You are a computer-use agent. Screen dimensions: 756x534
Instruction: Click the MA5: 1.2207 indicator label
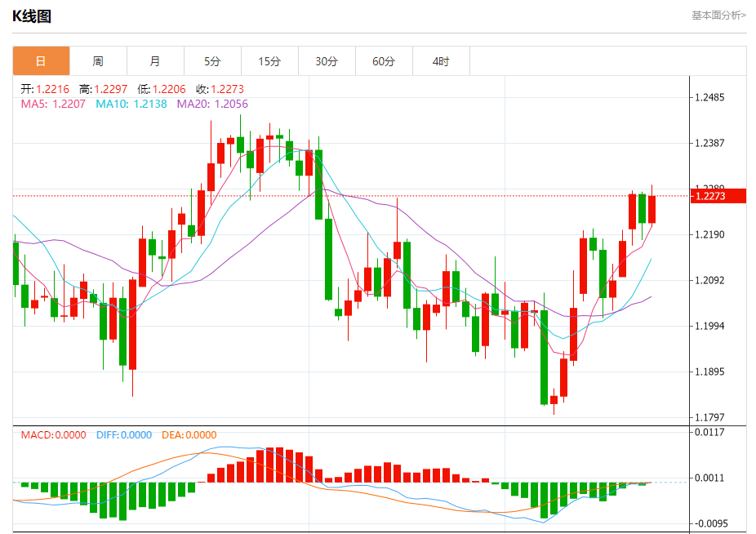pyautogui.click(x=53, y=104)
